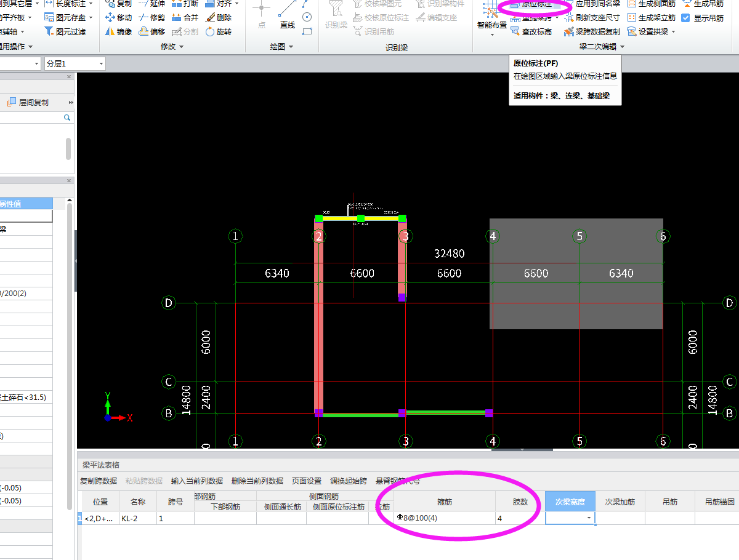
Task: Click 查改标高 elevation edit tool
Action: [531, 31]
